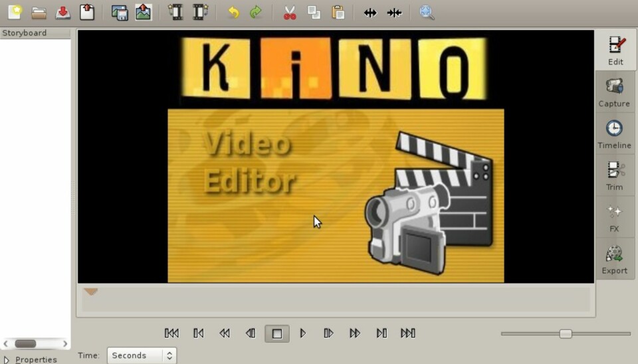Save the movie with red arrow icon
Image resolution: width=638 pixels, height=364 pixels.
(x=62, y=13)
